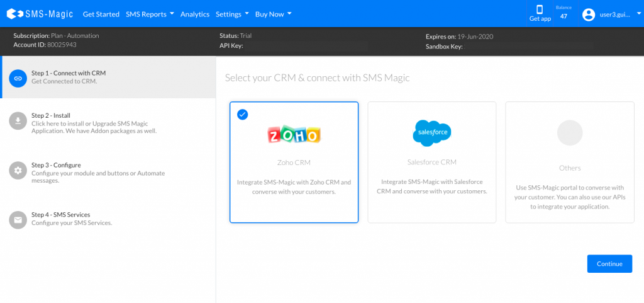
Task: Open the Settings dropdown menu
Action: tap(232, 14)
